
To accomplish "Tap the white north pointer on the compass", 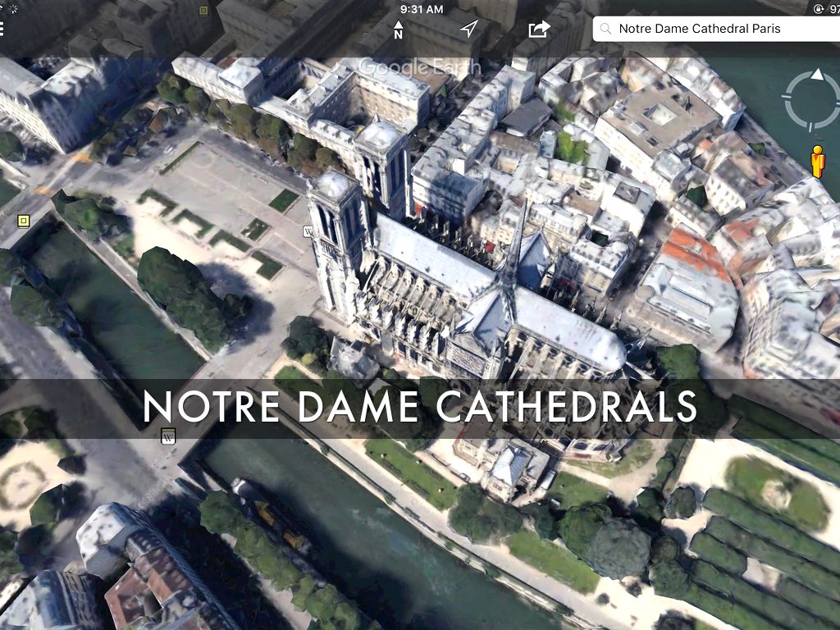I will pyautogui.click(x=817, y=75).
